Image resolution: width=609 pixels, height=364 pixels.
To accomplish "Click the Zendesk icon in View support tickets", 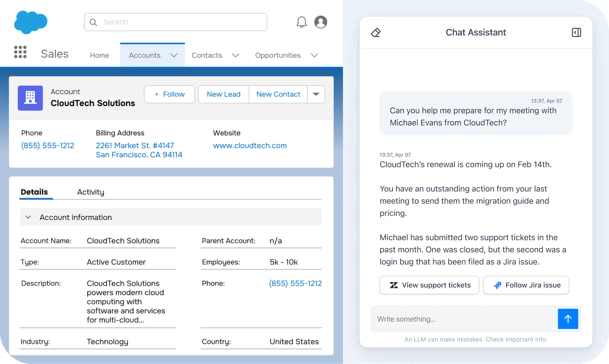I will click(x=394, y=285).
